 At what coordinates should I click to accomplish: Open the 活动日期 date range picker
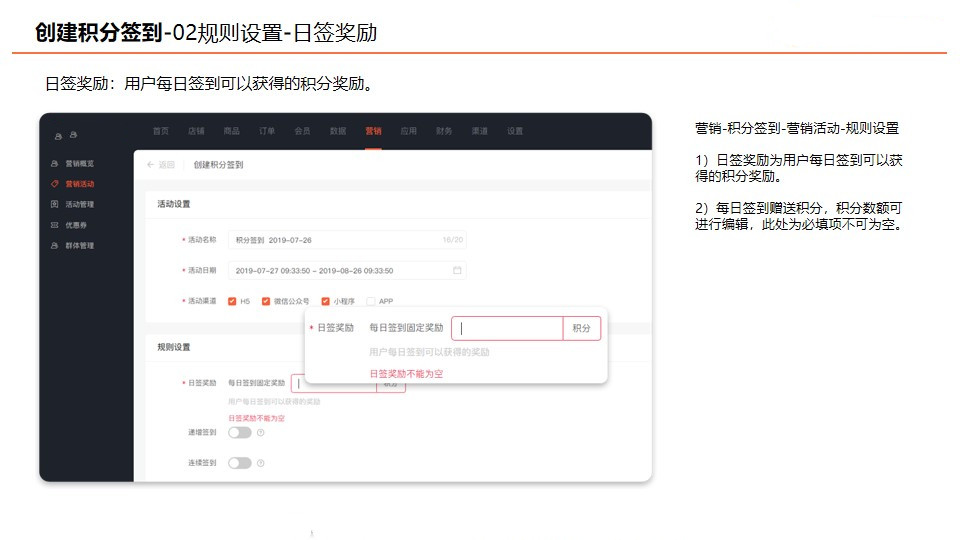[x=347, y=270]
